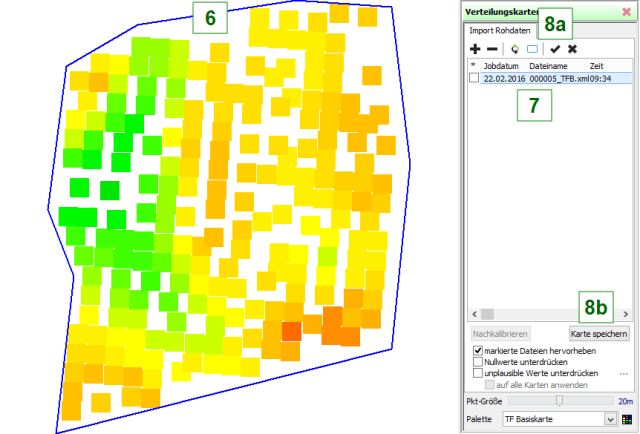
Task: Close the Verteilungskarten panel
Action: pyautogui.click(x=626, y=11)
